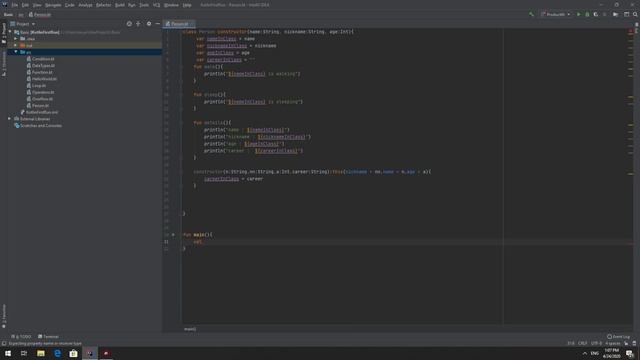640x360 pixels.
Task: Open the run configuration dropdown
Action: [x=555, y=14]
